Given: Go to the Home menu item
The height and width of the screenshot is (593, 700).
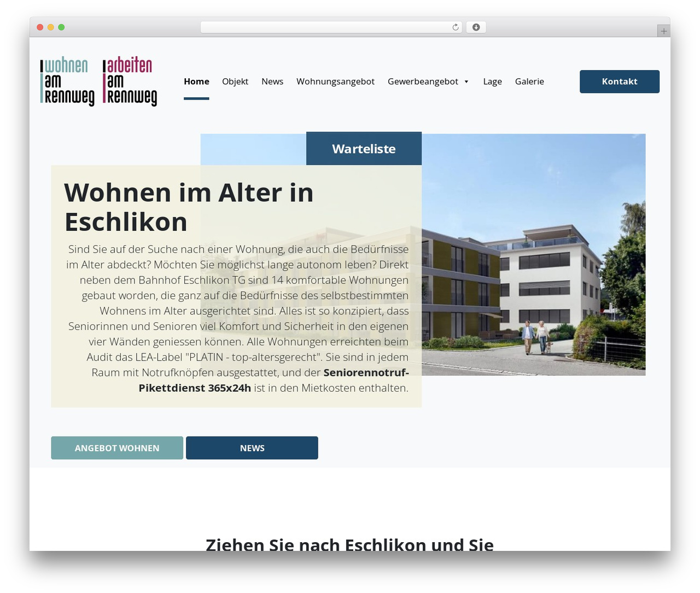Looking at the screenshot, I should click(x=196, y=82).
